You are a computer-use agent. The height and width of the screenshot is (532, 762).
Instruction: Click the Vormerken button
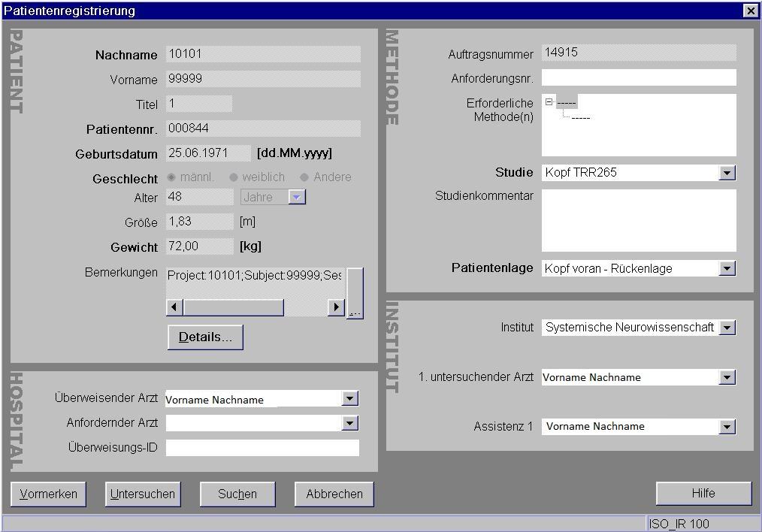pyautogui.click(x=48, y=494)
